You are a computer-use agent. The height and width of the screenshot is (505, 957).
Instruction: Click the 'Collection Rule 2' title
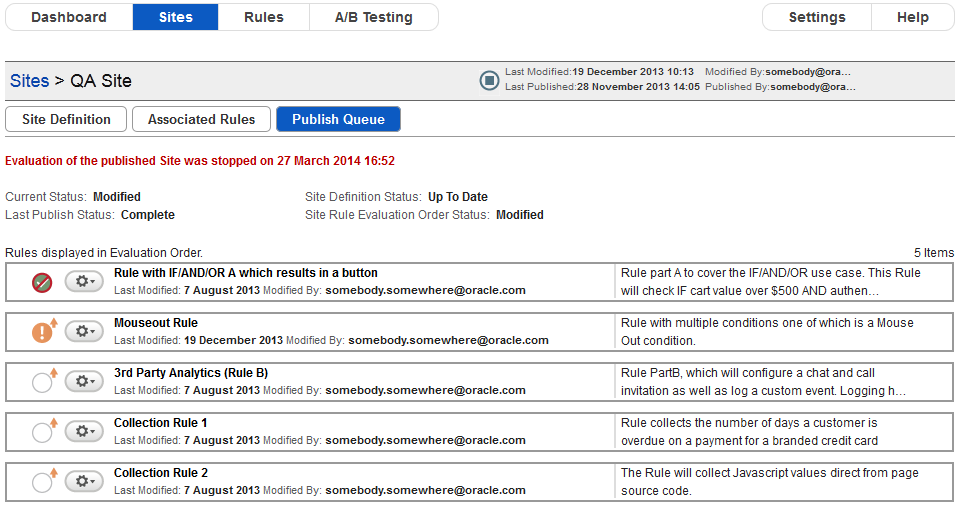(161, 473)
